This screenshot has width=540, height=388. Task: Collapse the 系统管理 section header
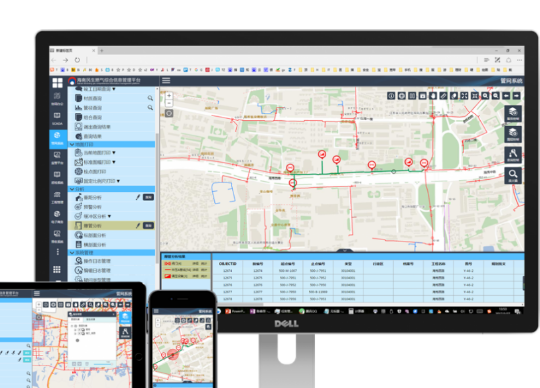(112, 253)
